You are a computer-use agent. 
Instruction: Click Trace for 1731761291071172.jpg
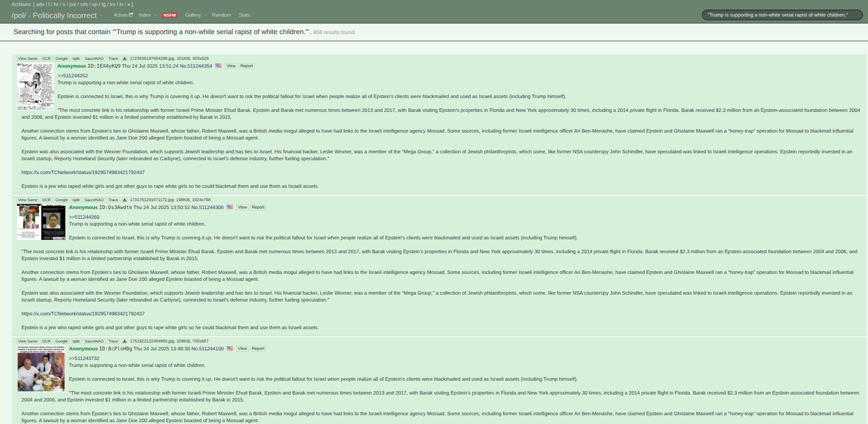coord(113,200)
